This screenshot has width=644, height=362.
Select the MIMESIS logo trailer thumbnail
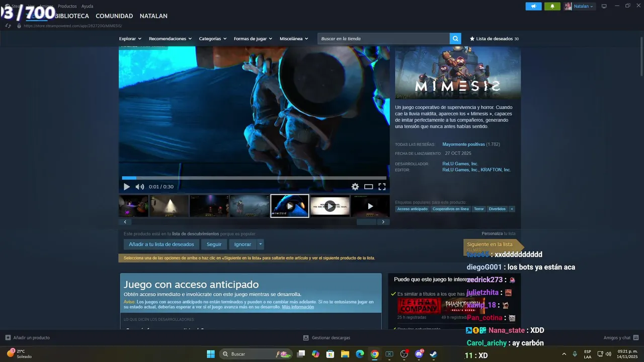pos(290,206)
